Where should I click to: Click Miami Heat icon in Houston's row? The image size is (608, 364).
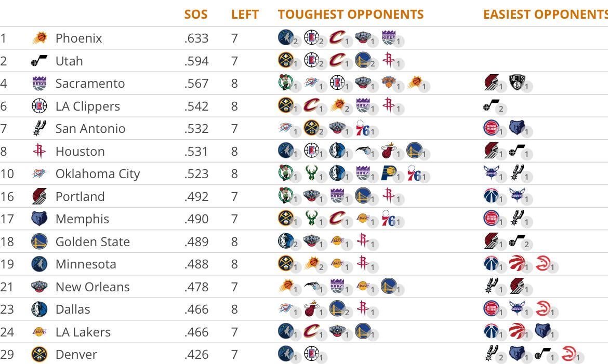coord(389,151)
